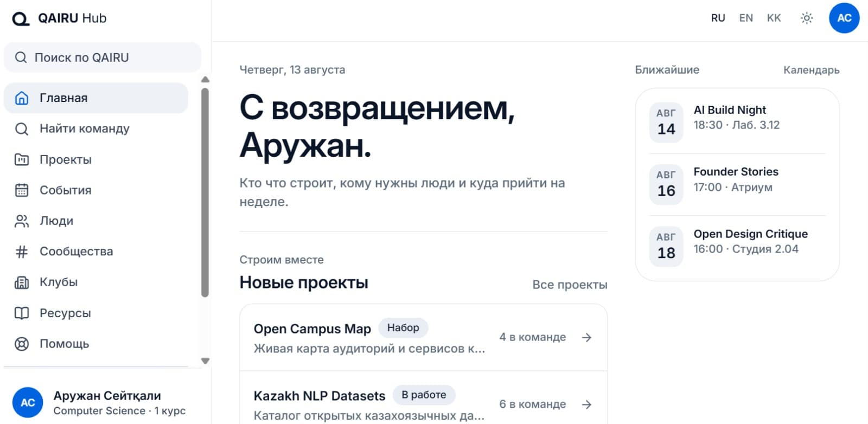Click the Набор status badge
Screen dimensions: 868x424
tap(403, 328)
